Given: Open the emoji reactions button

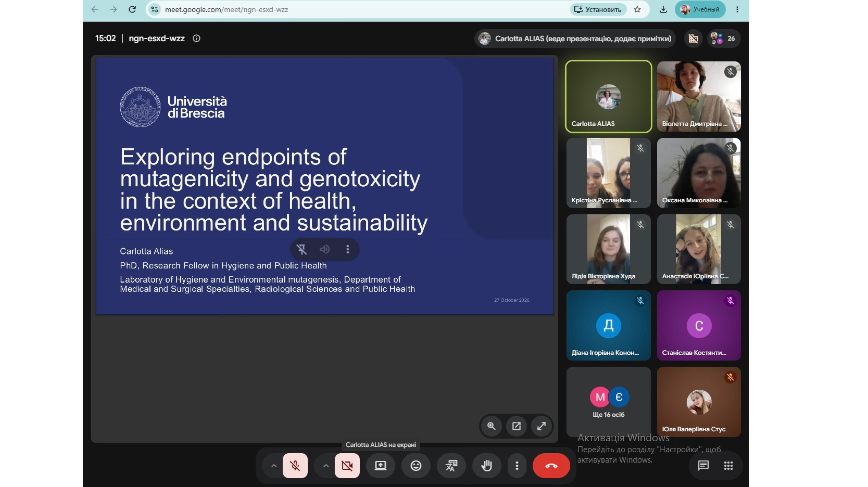Looking at the screenshot, I should pyautogui.click(x=416, y=466).
